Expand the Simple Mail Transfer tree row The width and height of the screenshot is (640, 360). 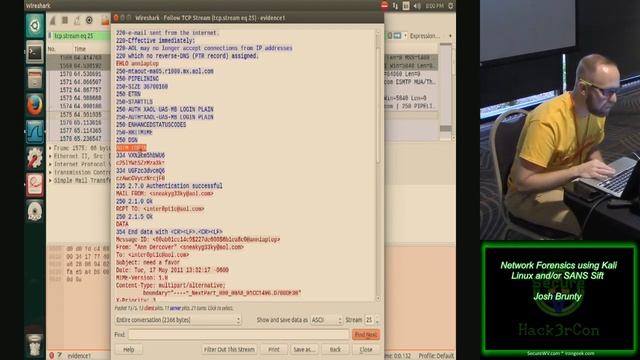(51, 180)
